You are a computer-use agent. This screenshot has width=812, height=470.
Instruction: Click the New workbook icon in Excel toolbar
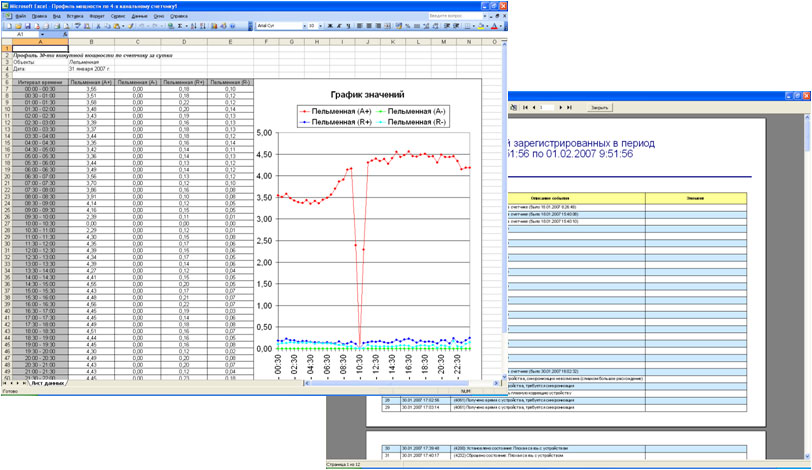point(9,26)
